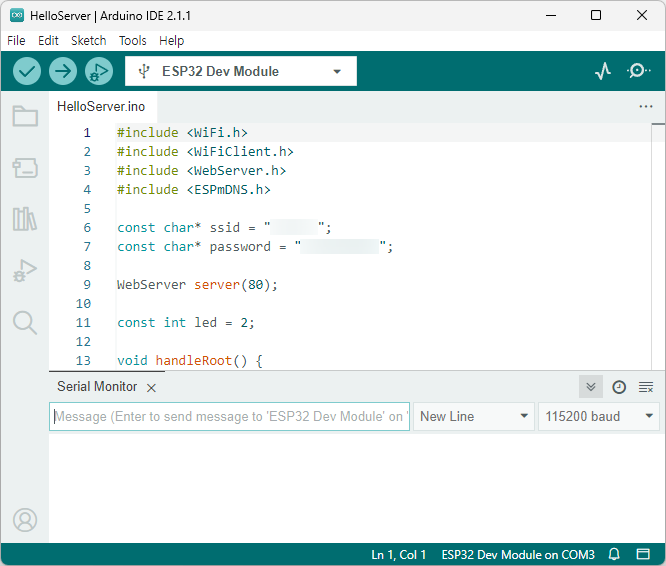Click the user account profile icon

click(25, 520)
